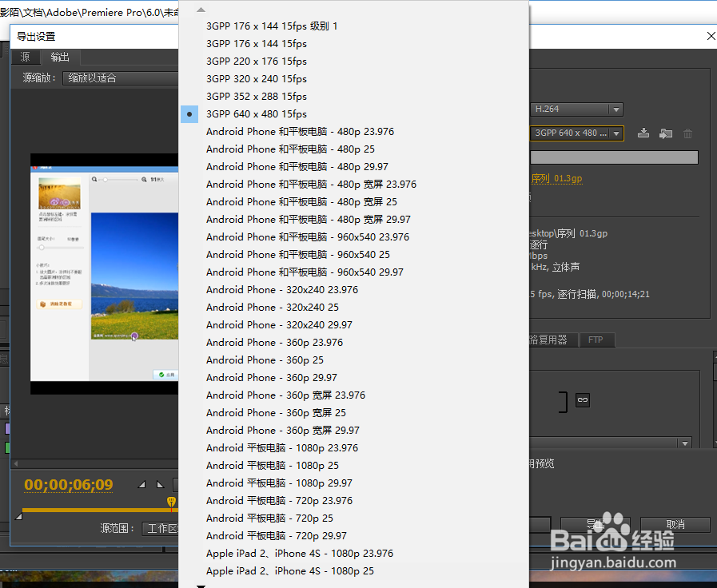The height and width of the screenshot is (588, 717).
Task: Open the FTP tab
Action: pos(596,340)
